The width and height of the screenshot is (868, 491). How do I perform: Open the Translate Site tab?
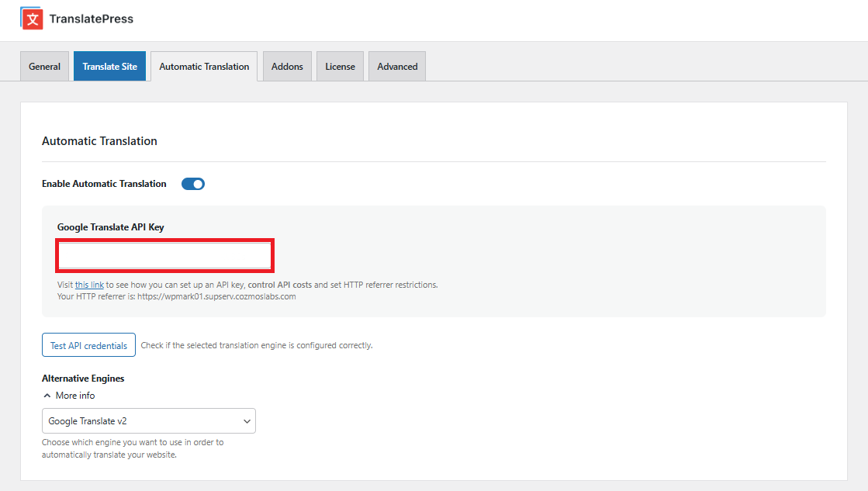point(109,66)
